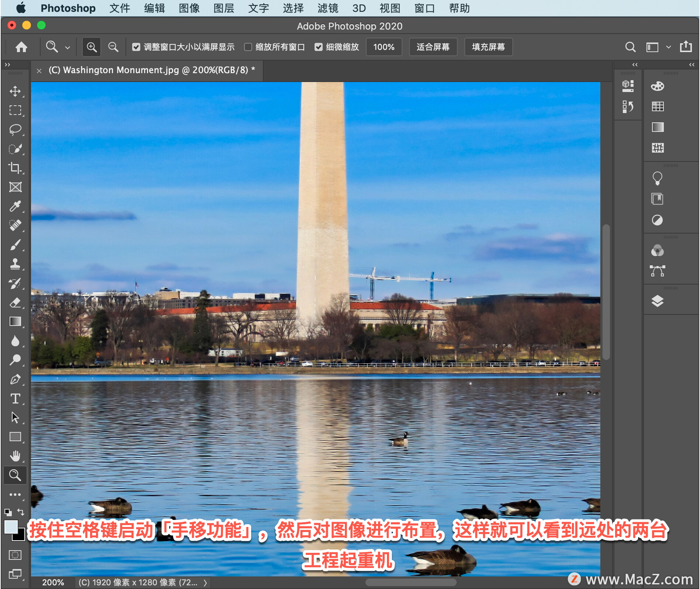Select the Quick Selection tool
The height and width of the screenshot is (589, 700).
tap(15, 149)
